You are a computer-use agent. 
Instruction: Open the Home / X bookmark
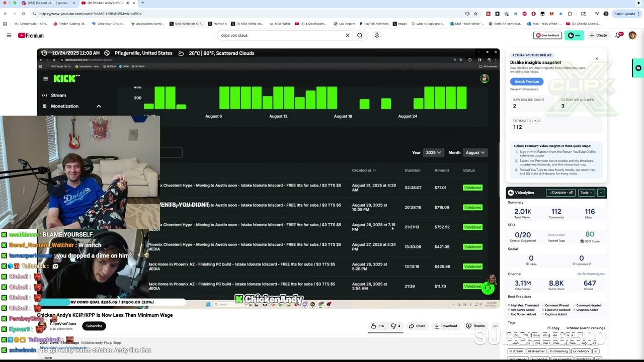217,24
